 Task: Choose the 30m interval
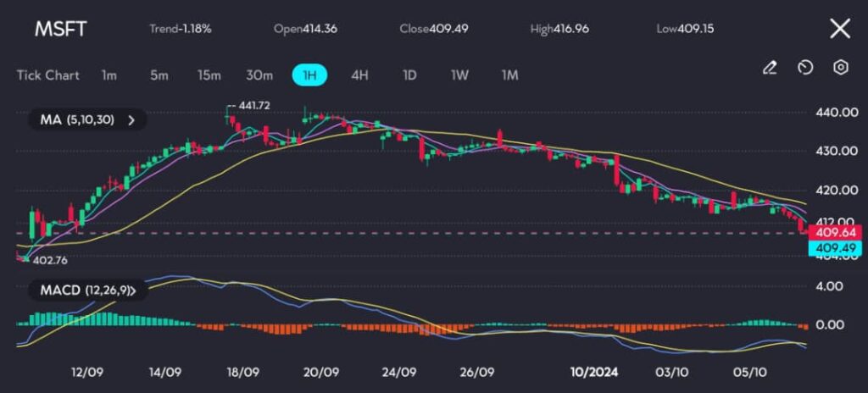click(259, 75)
